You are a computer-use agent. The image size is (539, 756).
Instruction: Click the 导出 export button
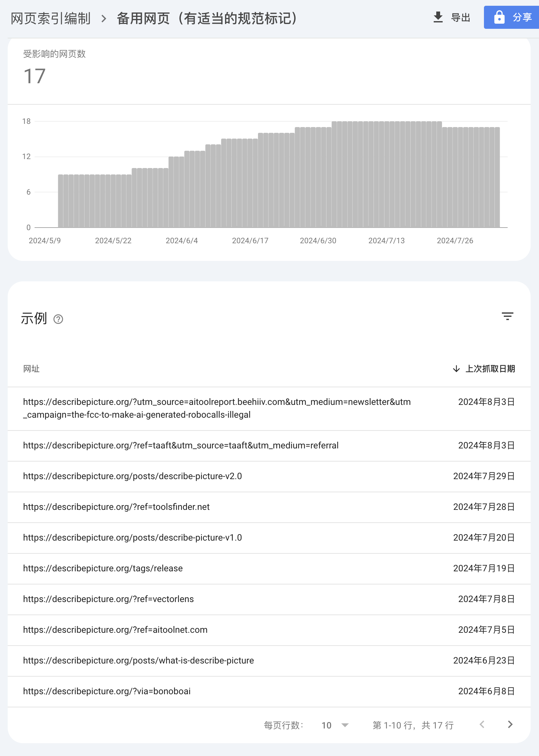452,17
